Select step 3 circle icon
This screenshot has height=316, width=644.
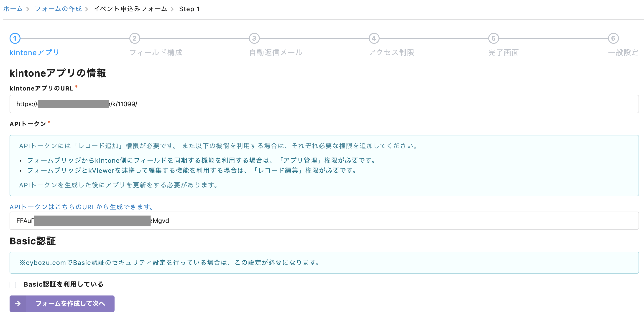click(254, 38)
